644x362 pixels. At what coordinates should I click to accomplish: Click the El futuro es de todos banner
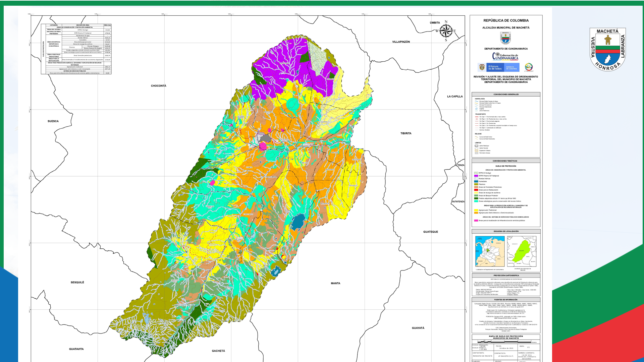pyautogui.click(x=495, y=67)
